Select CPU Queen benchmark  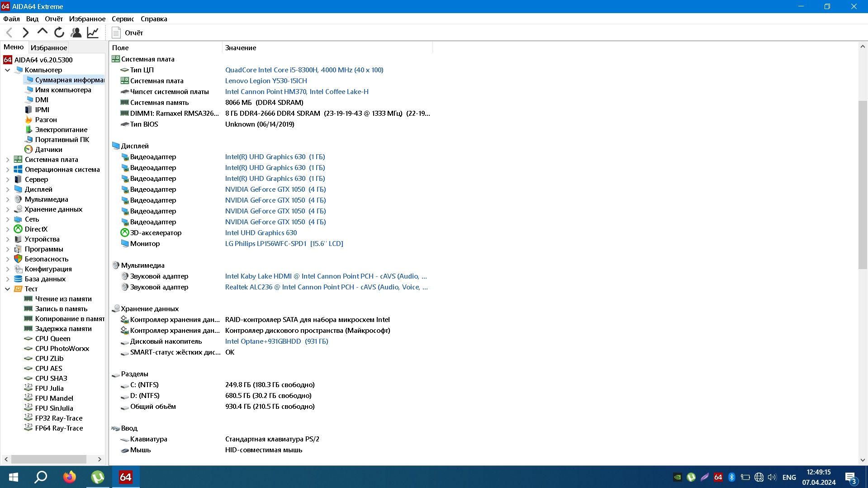pyautogui.click(x=52, y=339)
